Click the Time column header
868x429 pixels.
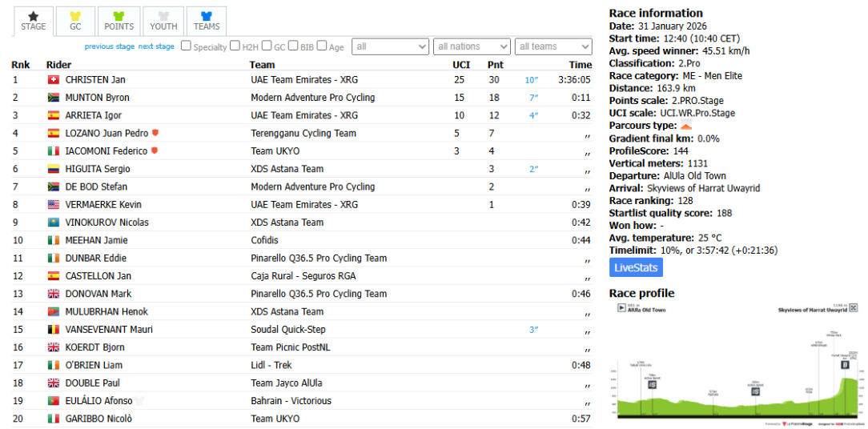581,65
